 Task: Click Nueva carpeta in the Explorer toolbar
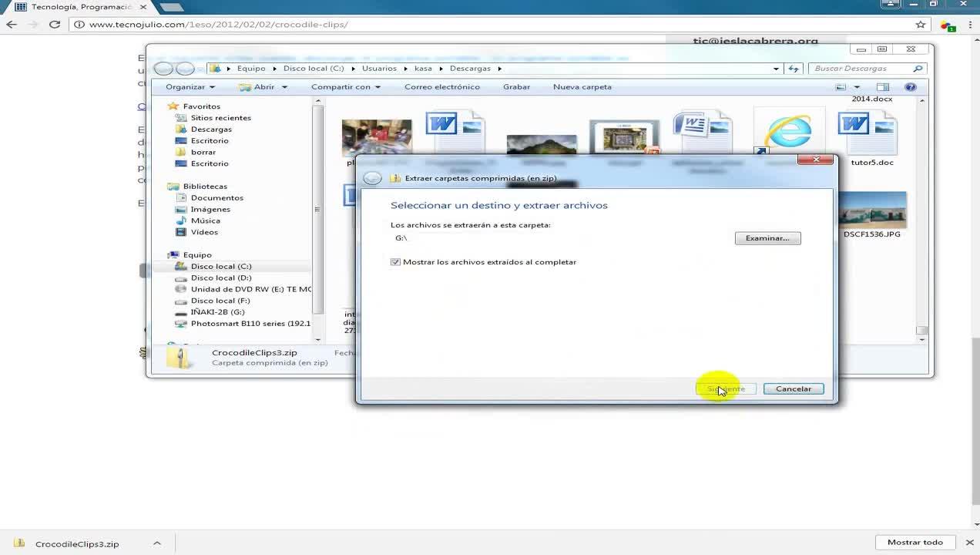point(582,87)
